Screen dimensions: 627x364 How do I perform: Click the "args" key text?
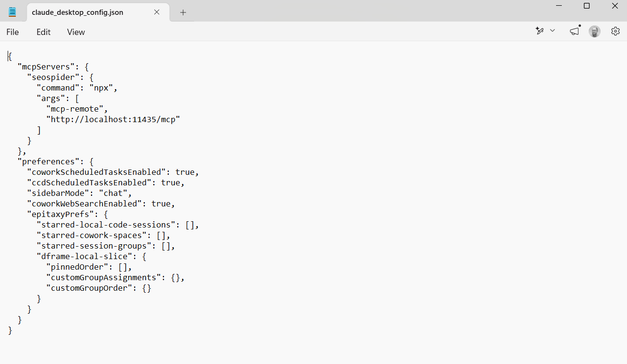51,98
